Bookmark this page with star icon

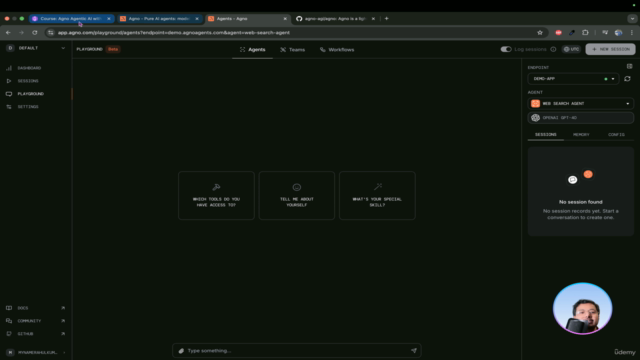click(x=540, y=33)
